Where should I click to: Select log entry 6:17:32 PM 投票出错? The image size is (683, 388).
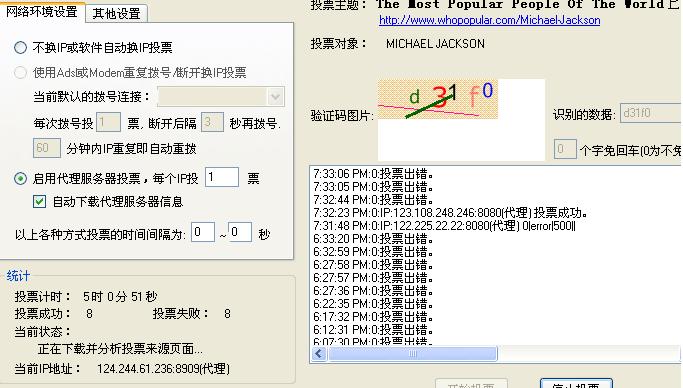tap(373, 317)
